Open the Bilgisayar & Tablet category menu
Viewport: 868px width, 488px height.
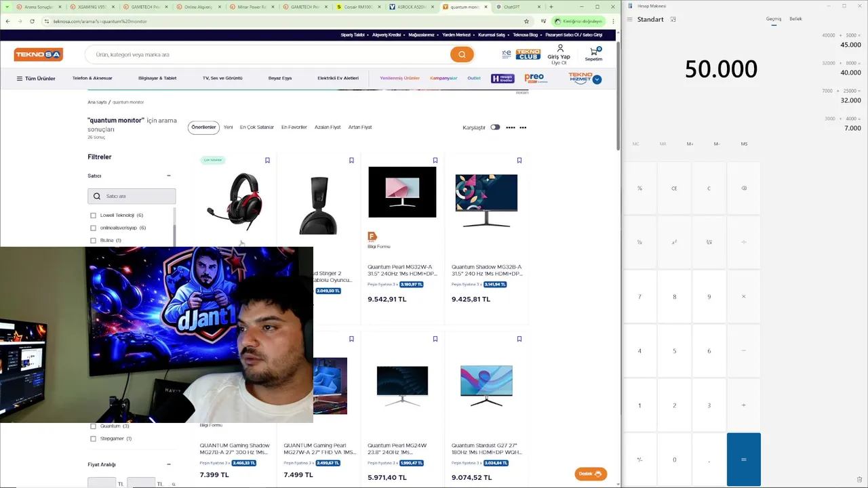157,78
